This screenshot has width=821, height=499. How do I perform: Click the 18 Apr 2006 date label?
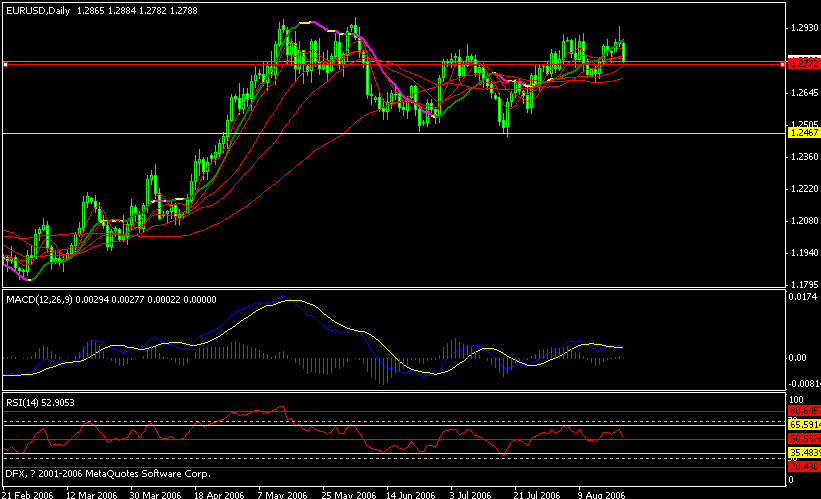pyautogui.click(x=219, y=494)
